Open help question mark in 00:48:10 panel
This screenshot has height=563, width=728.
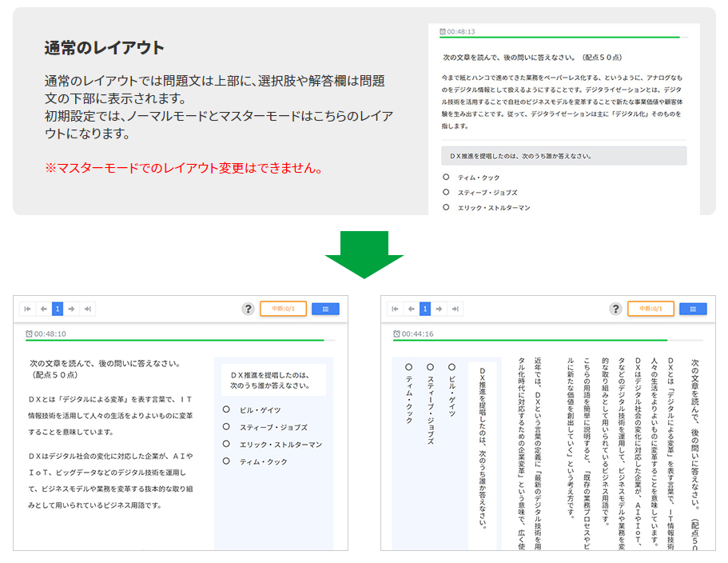coord(249,309)
